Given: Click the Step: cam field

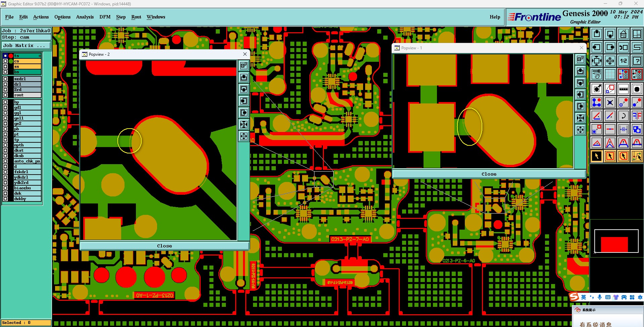Looking at the screenshot, I should pos(26,37).
